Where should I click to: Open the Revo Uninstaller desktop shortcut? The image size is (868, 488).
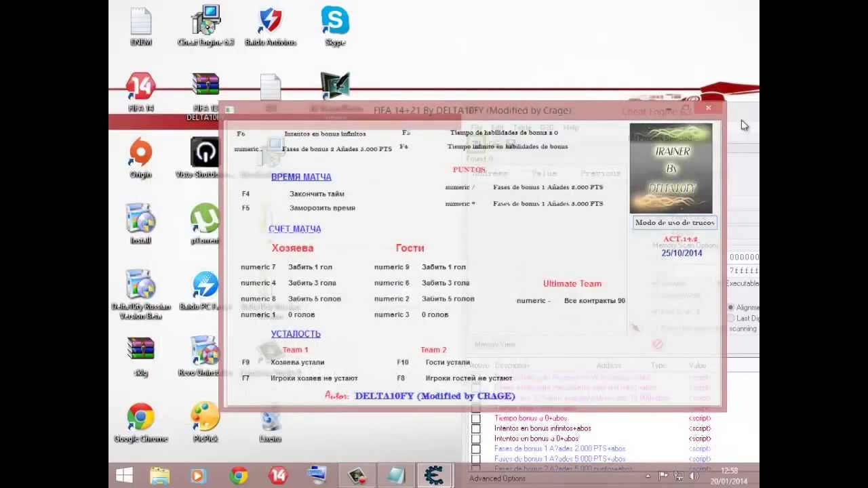point(205,355)
